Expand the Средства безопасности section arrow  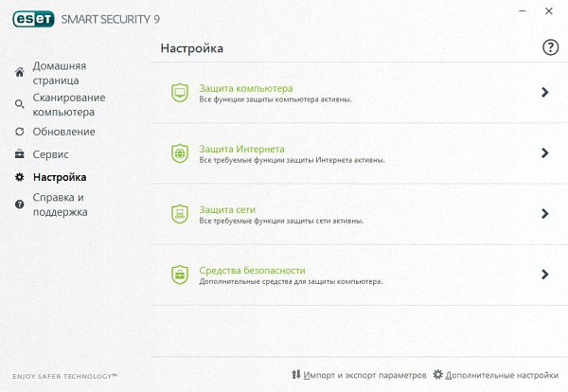544,275
